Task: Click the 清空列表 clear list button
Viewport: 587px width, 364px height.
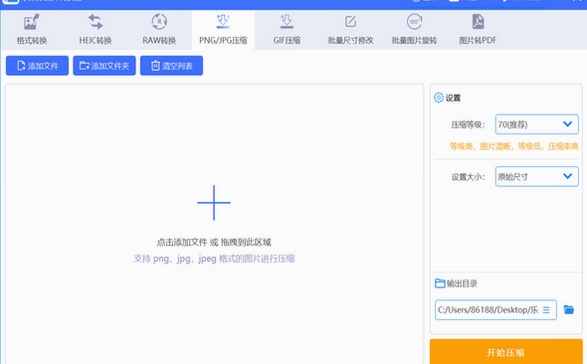Action: [171, 66]
